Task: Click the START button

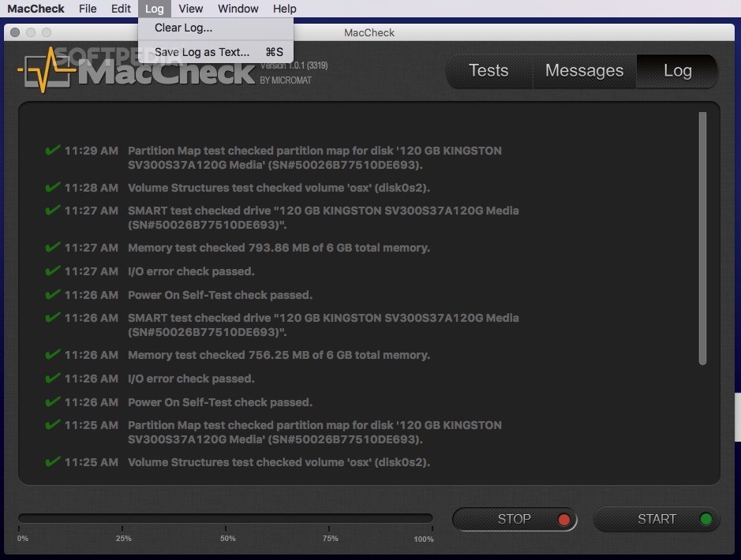Action: click(x=657, y=519)
